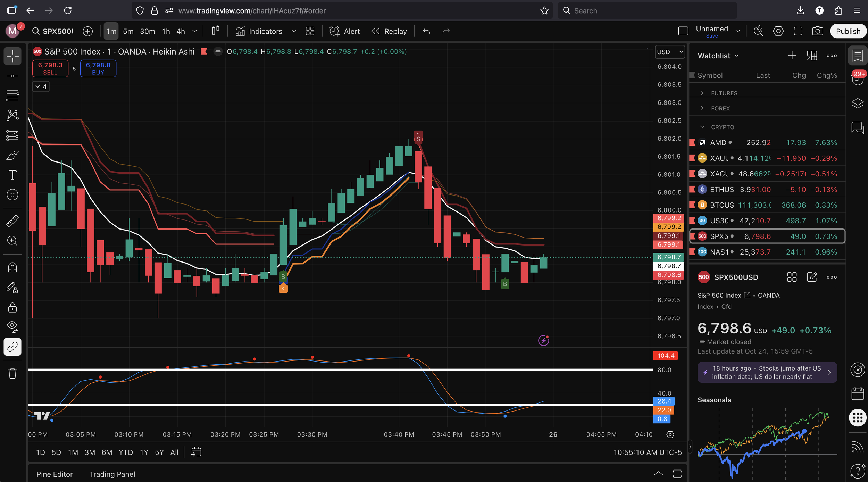Select the Brush drawing tool

click(12, 155)
